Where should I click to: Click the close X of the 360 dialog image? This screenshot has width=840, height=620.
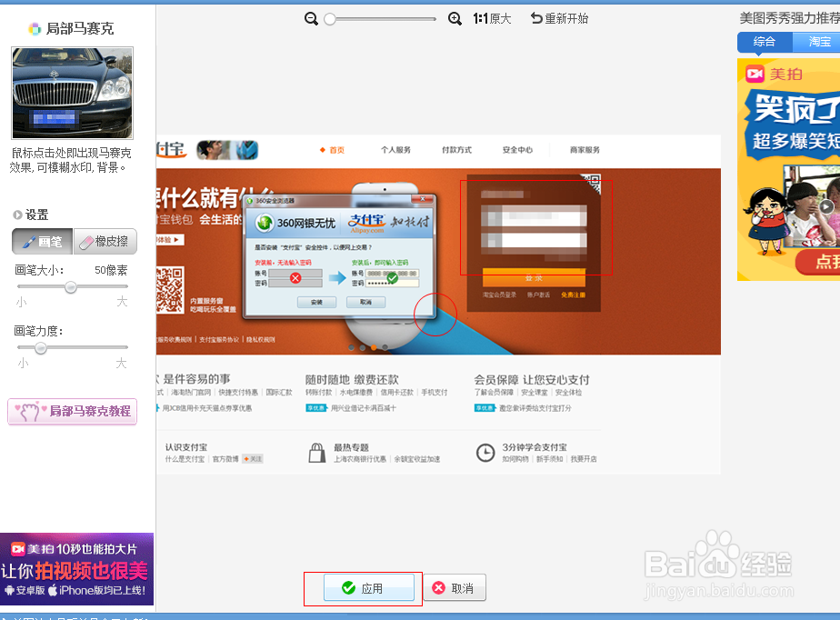pos(423,199)
